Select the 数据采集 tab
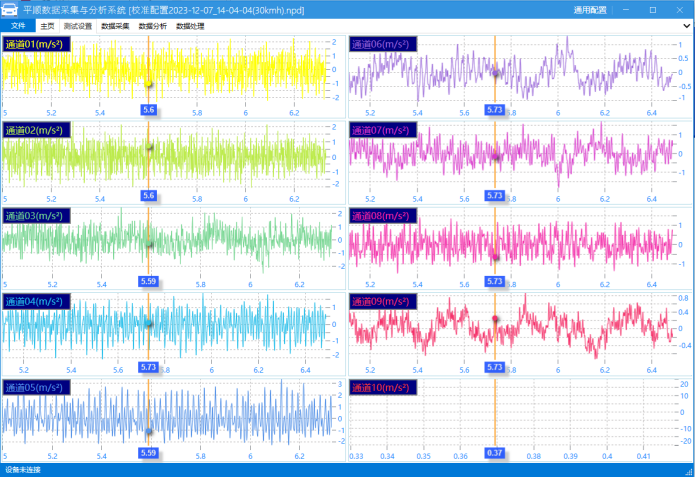This screenshot has height=477, width=695. click(x=115, y=25)
